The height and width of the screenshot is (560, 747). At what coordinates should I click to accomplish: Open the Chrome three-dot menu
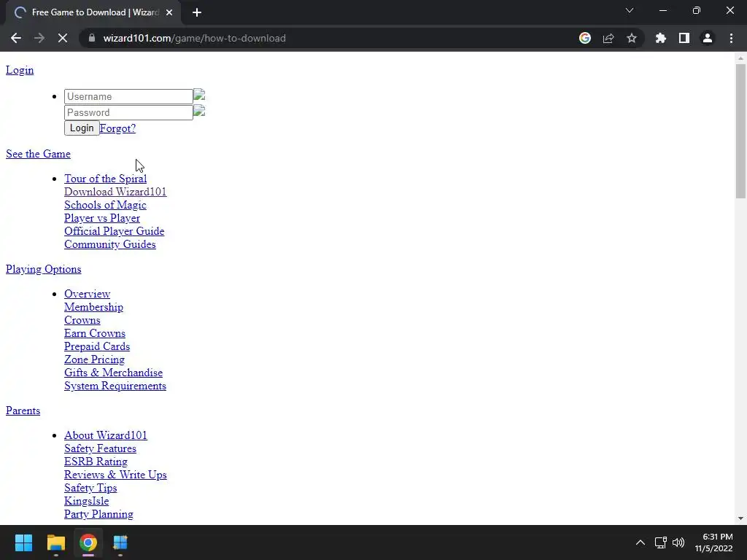[731, 38]
